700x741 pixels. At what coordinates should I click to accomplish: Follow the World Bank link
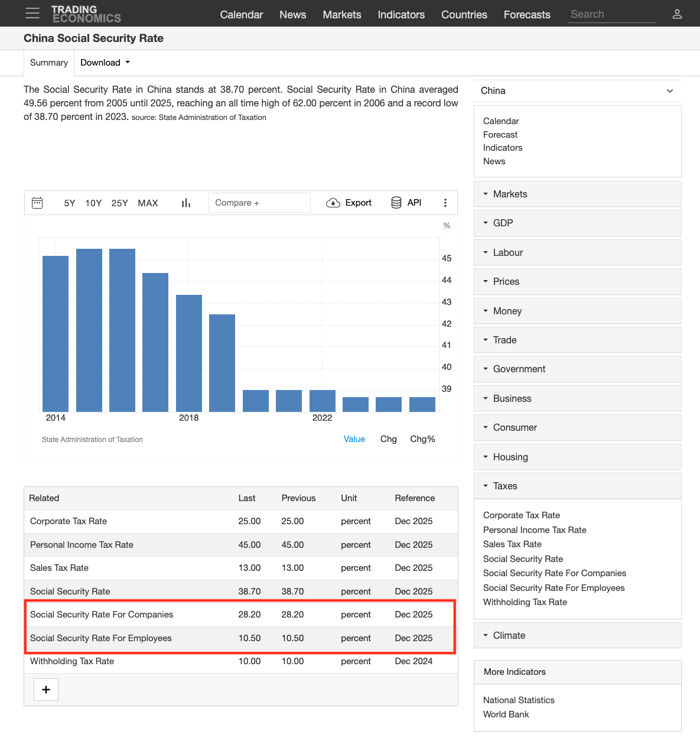coord(506,714)
